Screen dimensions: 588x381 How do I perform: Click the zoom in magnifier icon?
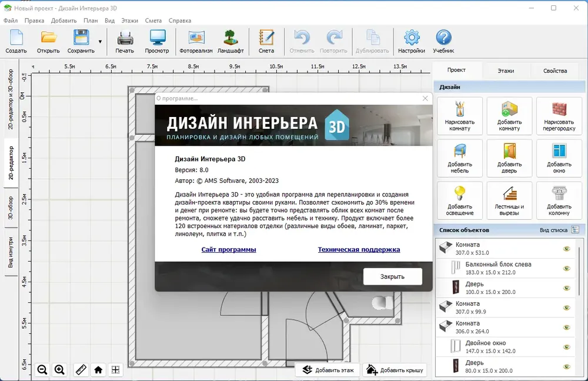(59, 370)
